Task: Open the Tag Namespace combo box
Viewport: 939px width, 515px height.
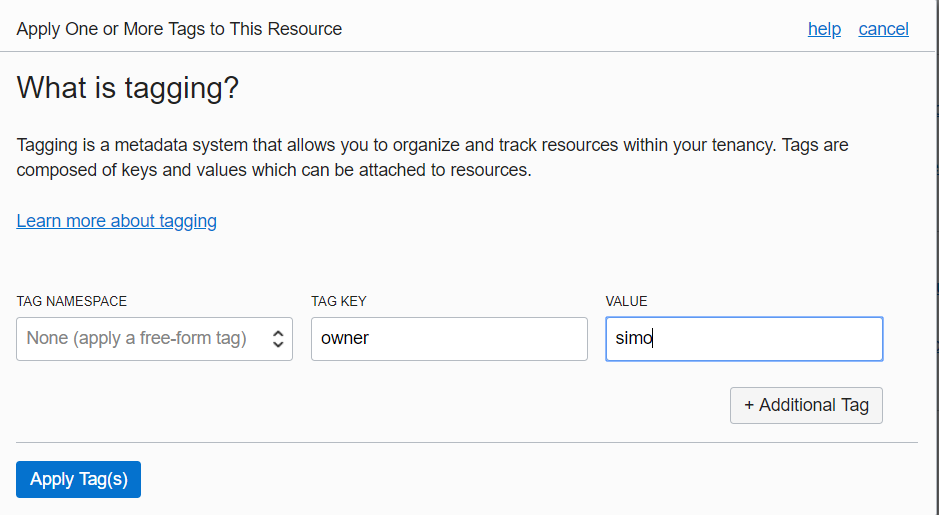Action: pos(155,339)
